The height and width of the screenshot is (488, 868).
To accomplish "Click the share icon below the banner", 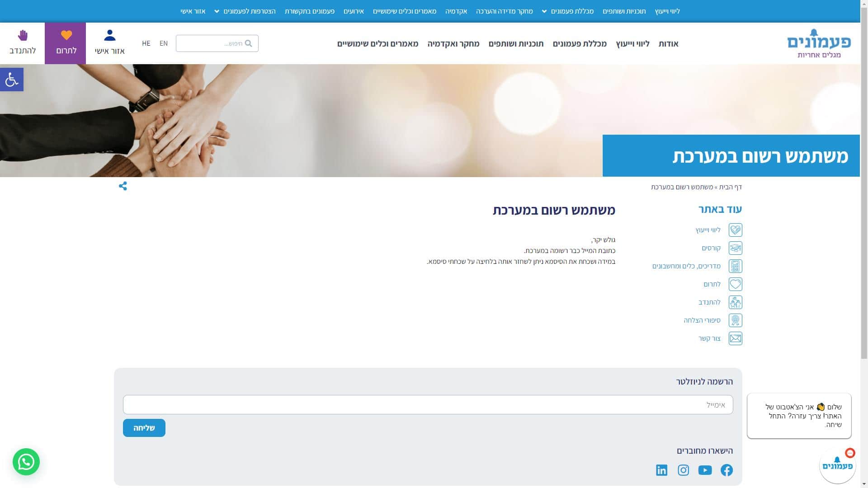I will click(123, 186).
